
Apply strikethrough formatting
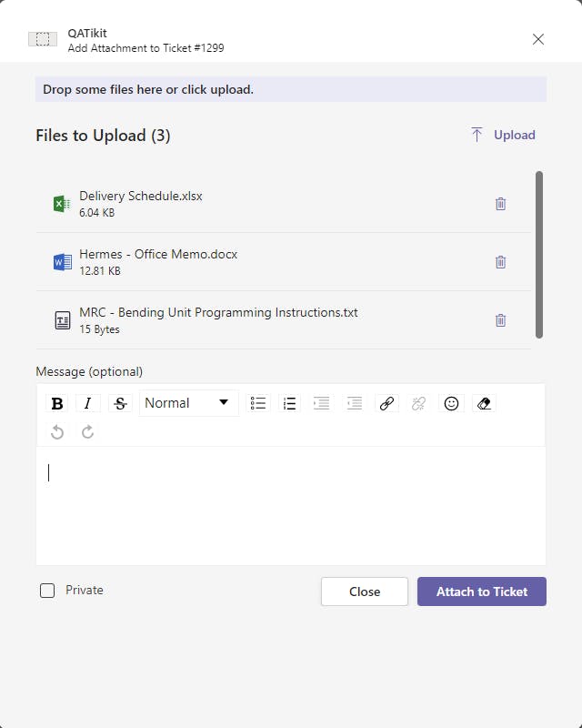pos(119,403)
